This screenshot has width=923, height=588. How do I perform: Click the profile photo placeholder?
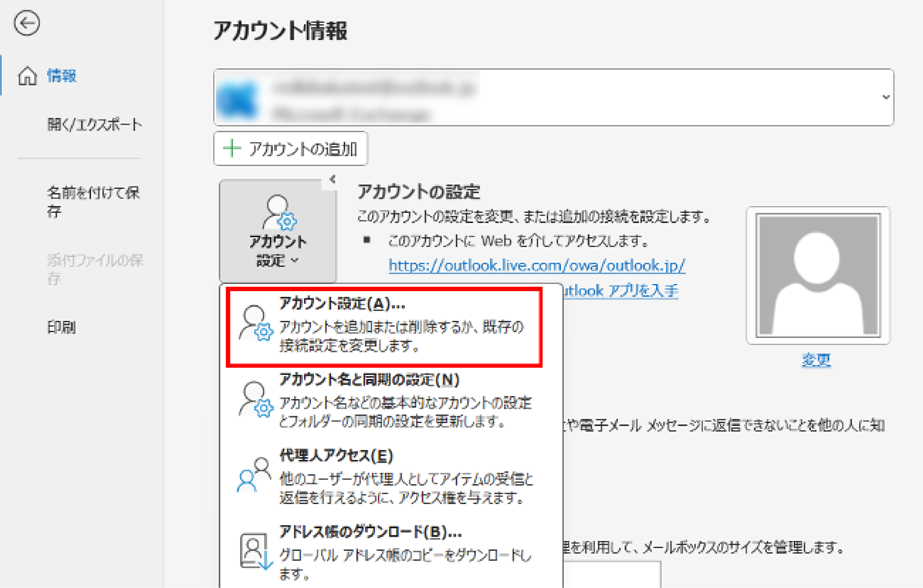point(818,275)
